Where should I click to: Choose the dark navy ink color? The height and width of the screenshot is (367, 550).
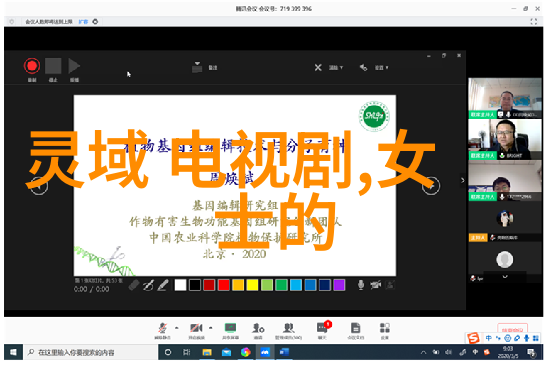[x=324, y=285]
